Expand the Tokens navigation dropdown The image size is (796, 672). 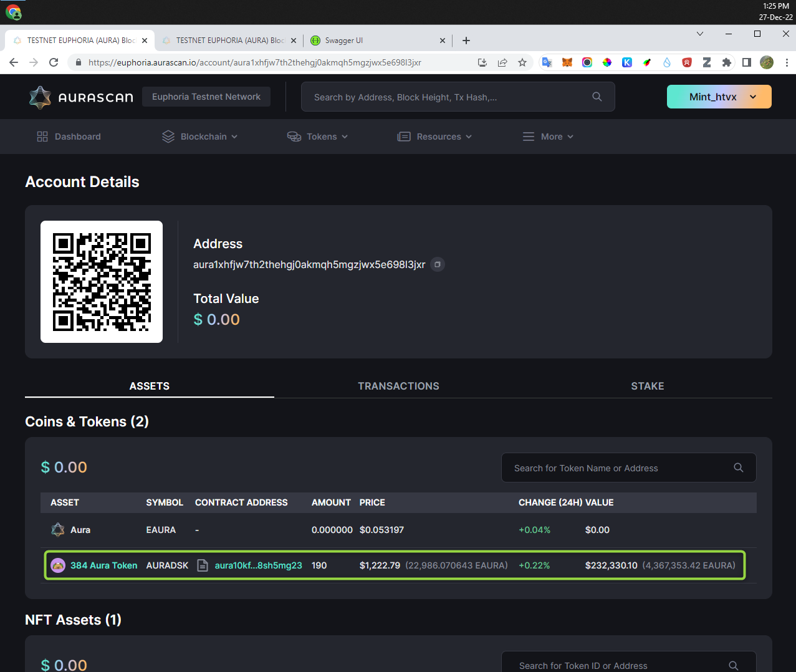pyautogui.click(x=317, y=136)
